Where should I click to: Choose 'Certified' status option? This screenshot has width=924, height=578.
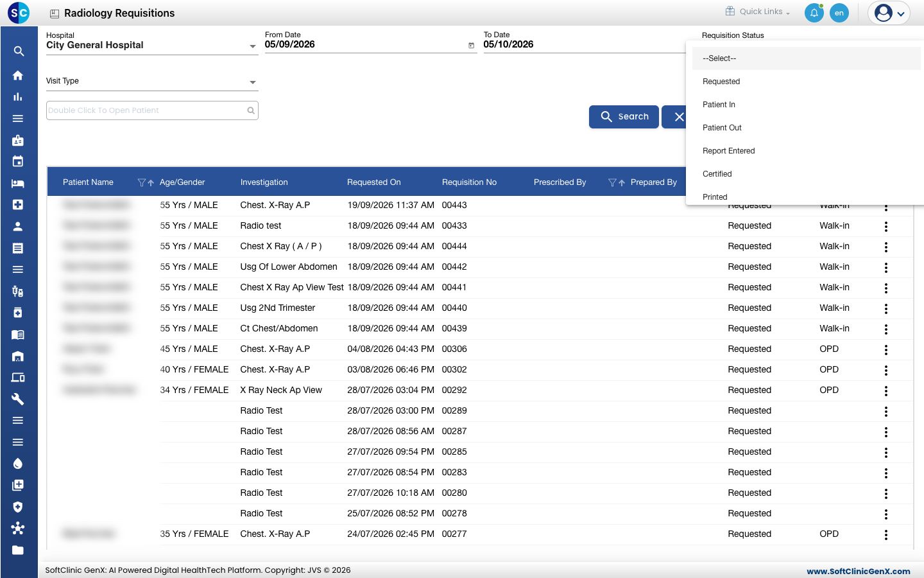coord(807,174)
